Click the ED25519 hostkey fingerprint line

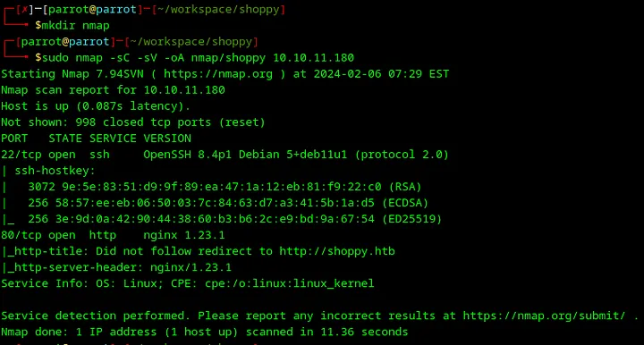pos(234,219)
